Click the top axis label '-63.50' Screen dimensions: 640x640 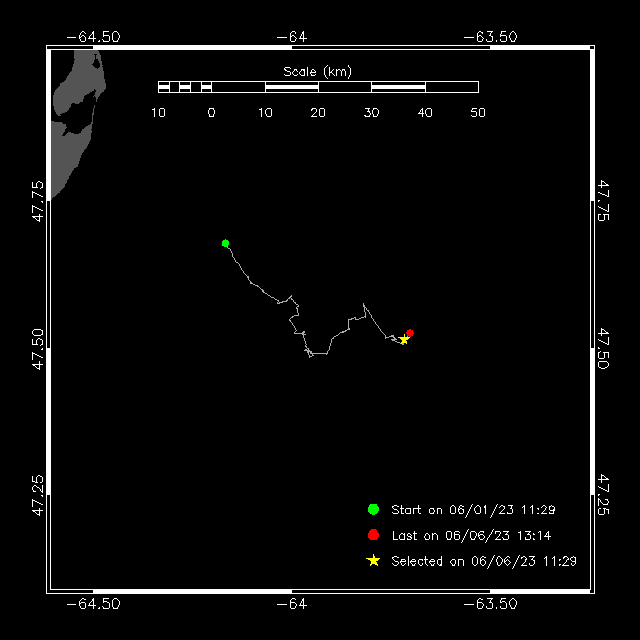(x=490, y=37)
